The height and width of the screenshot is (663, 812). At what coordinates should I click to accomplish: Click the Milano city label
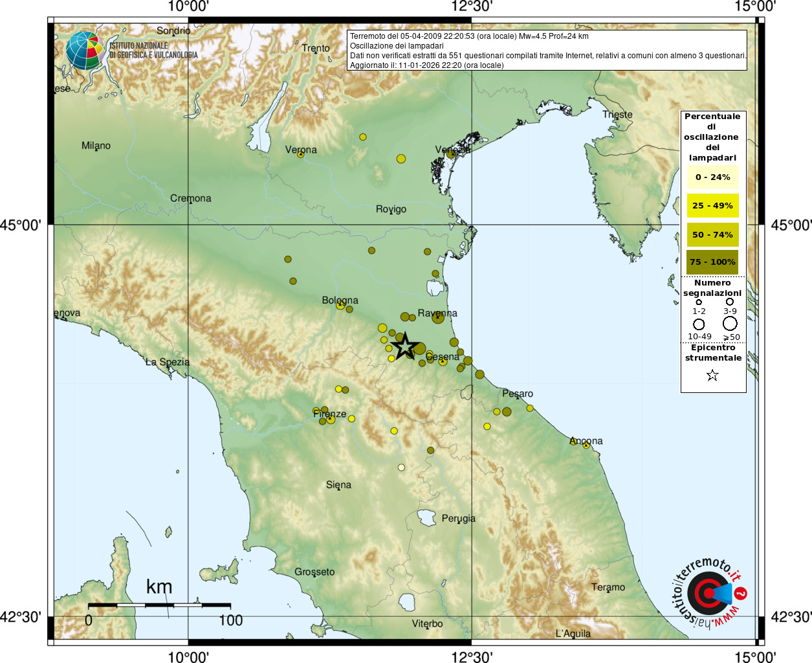click(96, 146)
